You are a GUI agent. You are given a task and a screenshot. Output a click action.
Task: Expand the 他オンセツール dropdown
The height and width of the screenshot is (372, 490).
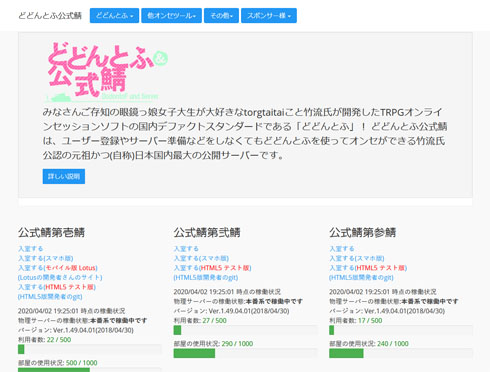(x=171, y=16)
